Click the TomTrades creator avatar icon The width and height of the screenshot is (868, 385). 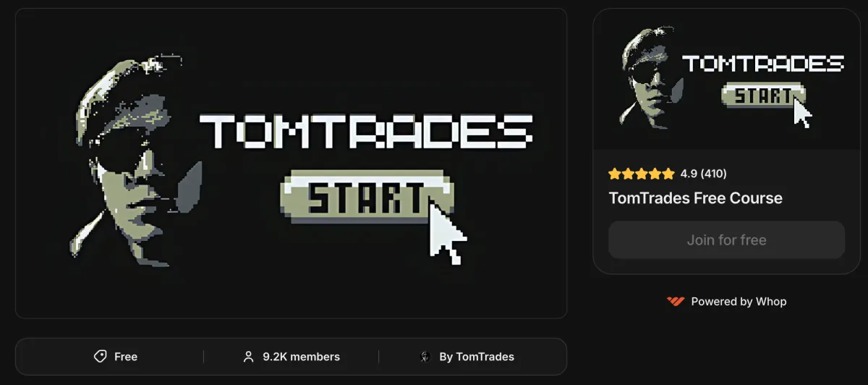tap(426, 357)
